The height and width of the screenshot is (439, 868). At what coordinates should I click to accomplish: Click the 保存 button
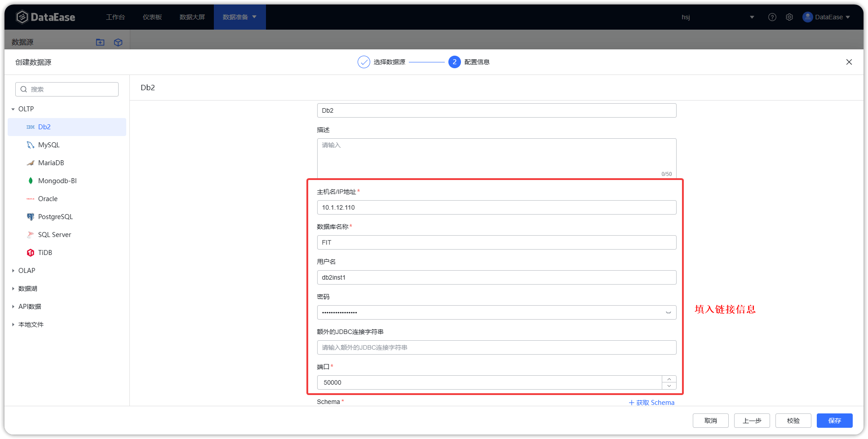point(834,421)
